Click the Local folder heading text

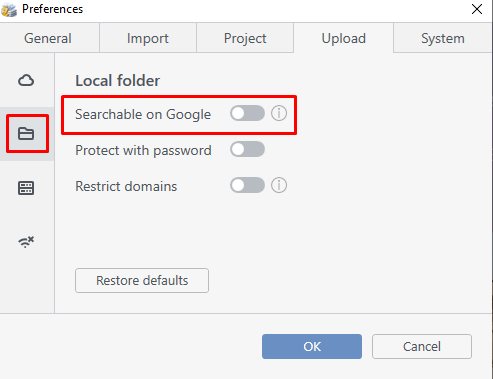pyautogui.click(x=117, y=81)
